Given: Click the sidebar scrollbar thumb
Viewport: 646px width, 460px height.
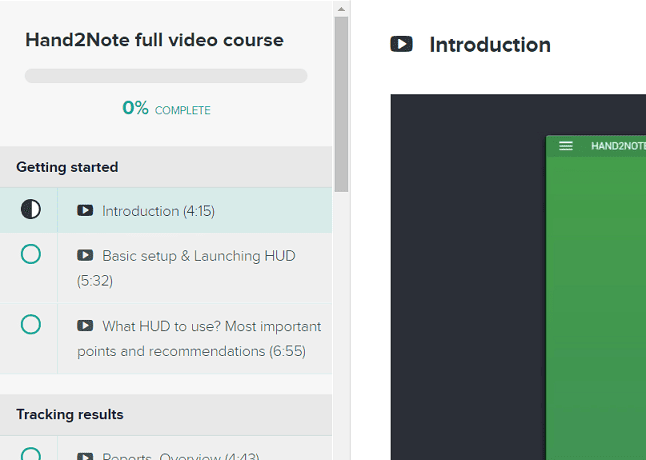Looking at the screenshot, I should click(x=341, y=100).
